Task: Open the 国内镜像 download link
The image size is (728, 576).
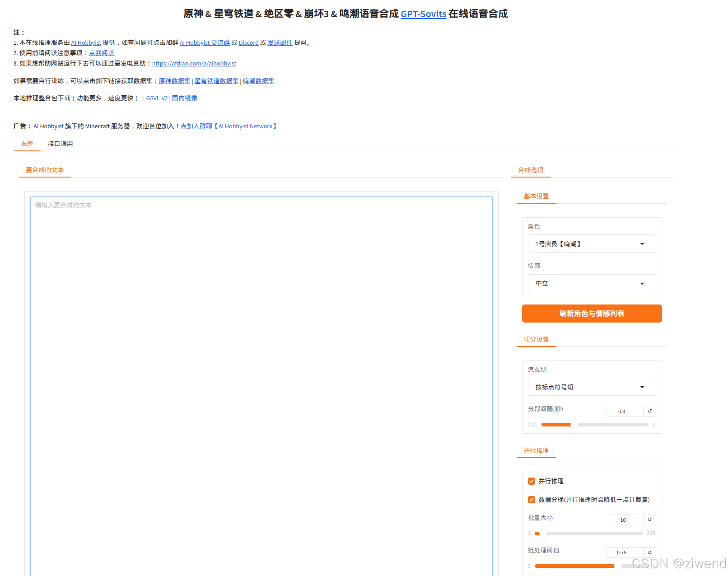Action: pyautogui.click(x=184, y=98)
